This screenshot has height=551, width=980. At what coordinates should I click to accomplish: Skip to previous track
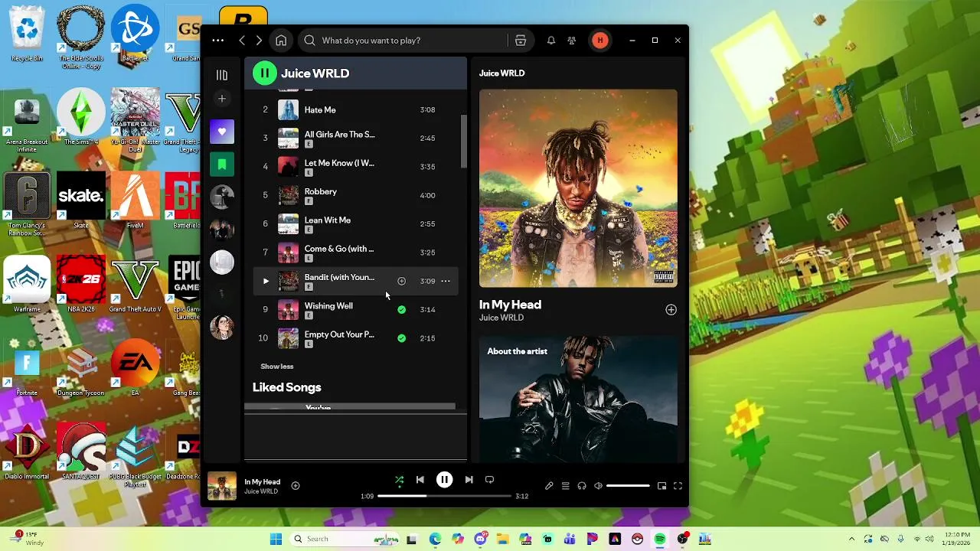tap(420, 480)
